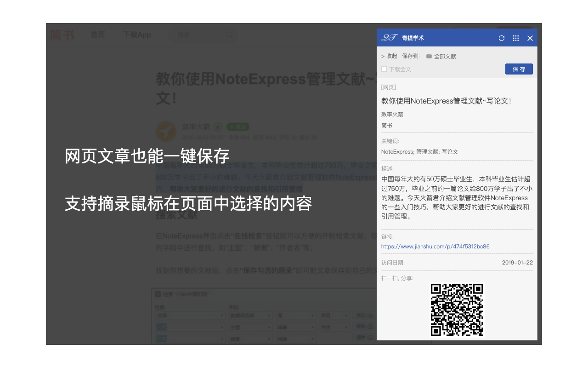Click the 效率火箭 author avatar
Image resolution: width=588 pixels, height=368 pixels.
pyautogui.click(x=166, y=131)
